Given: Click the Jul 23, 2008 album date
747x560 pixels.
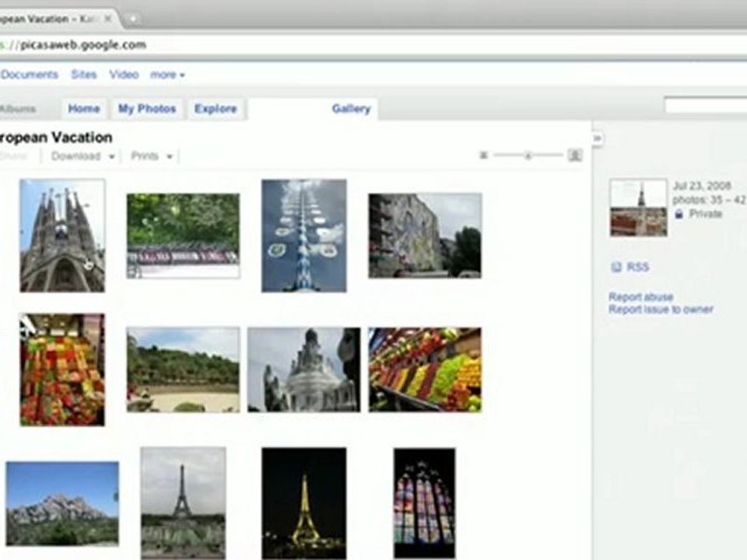Looking at the screenshot, I should 702,186.
